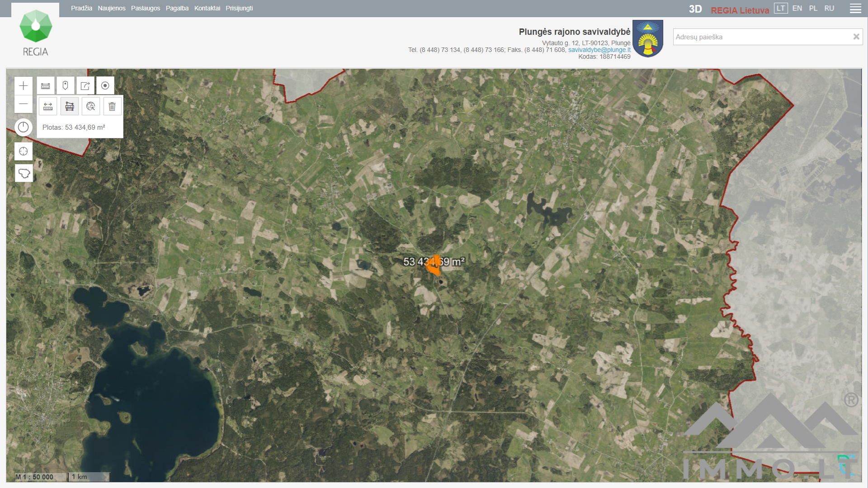
Task: Select the distance measurement ruler tool
Action: [48, 107]
